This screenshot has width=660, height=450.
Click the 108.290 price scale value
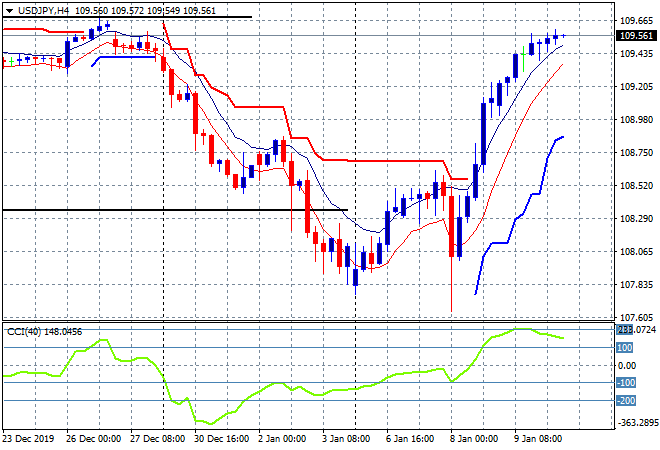636,218
